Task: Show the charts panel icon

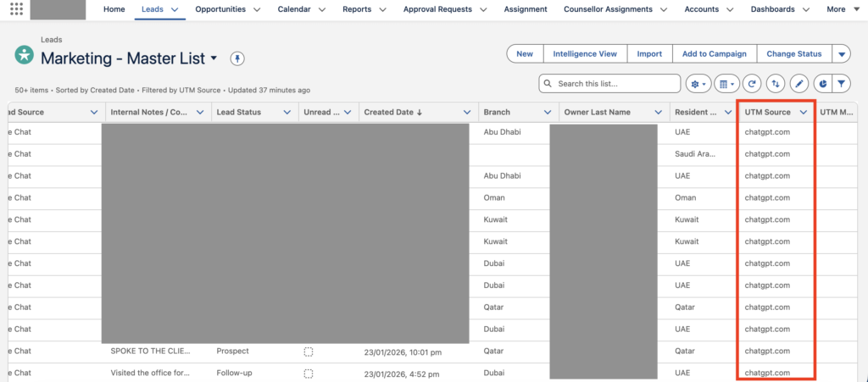Action: [x=821, y=84]
